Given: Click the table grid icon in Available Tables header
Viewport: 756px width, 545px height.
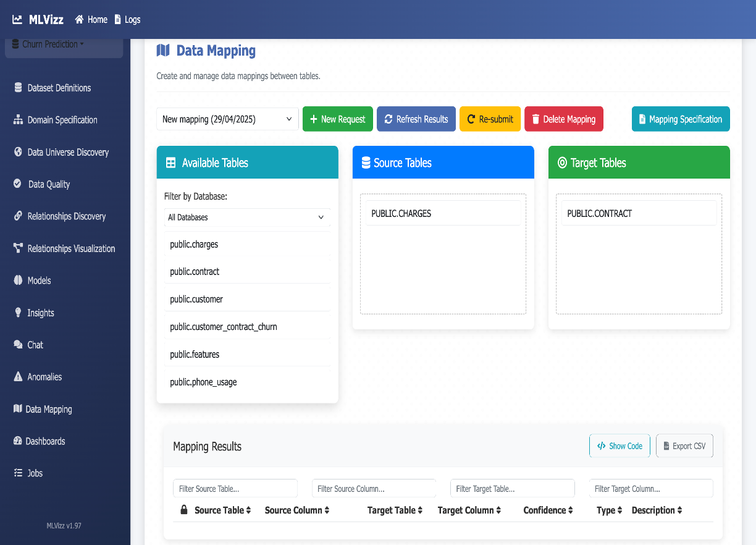Looking at the screenshot, I should pyautogui.click(x=171, y=163).
